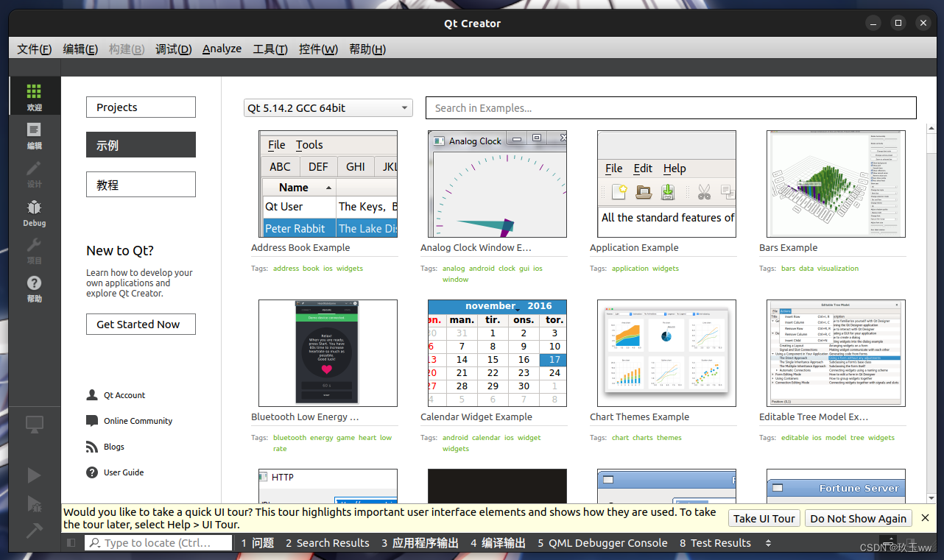The width and height of the screenshot is (944, 560).
Task: Open the Analyze menu
Action: (222, 49)
